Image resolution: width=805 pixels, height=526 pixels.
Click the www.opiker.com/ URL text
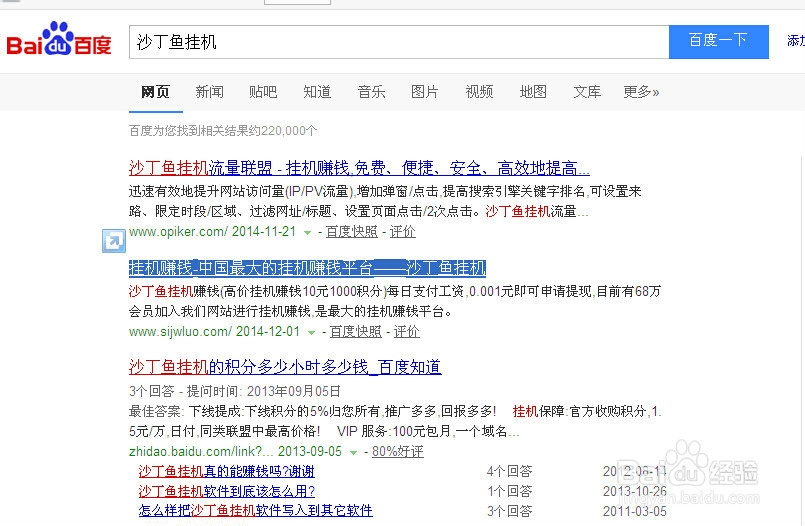tap(178, 232)
